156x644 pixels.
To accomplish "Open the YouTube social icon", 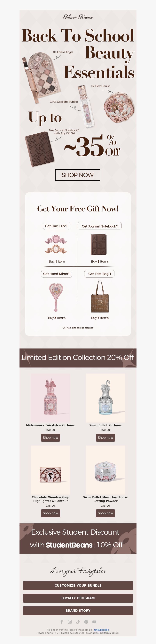I will [x=94, y=622].
